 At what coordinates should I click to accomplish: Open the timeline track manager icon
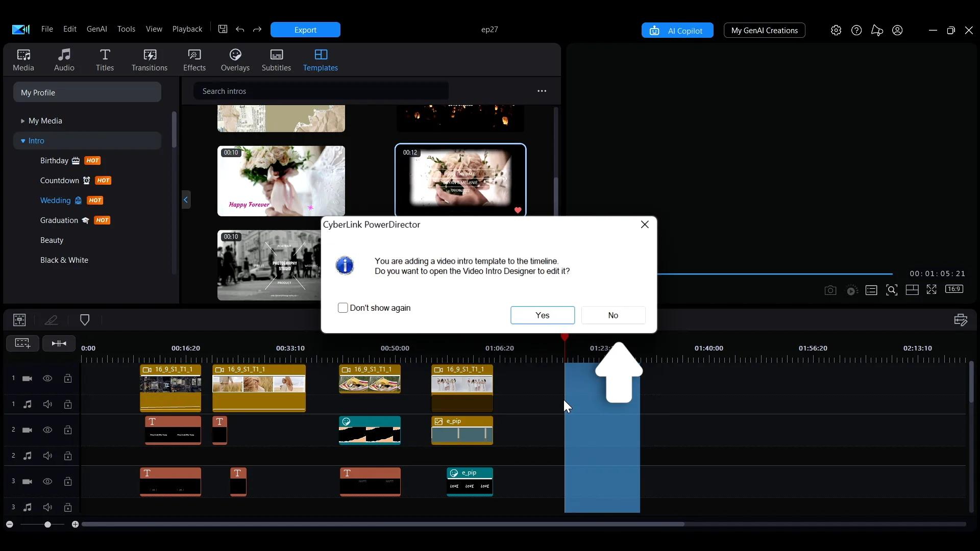click(x=19, y=320)
